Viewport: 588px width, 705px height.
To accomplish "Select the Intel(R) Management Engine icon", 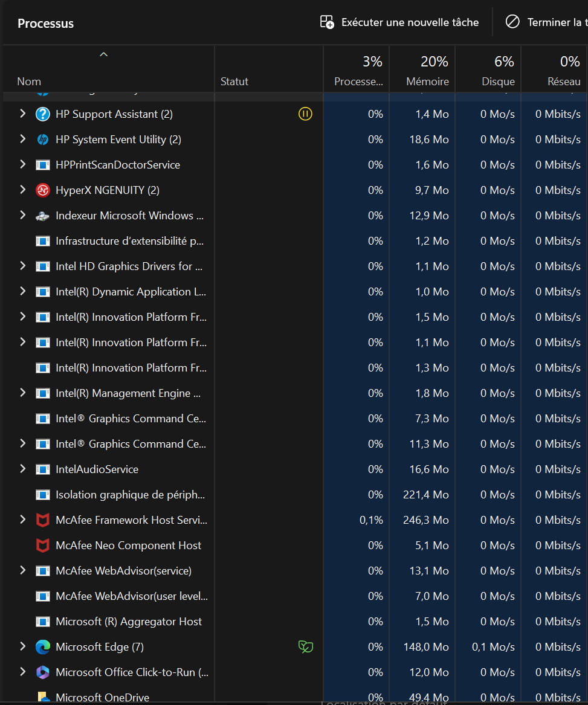I will [43, 393].
